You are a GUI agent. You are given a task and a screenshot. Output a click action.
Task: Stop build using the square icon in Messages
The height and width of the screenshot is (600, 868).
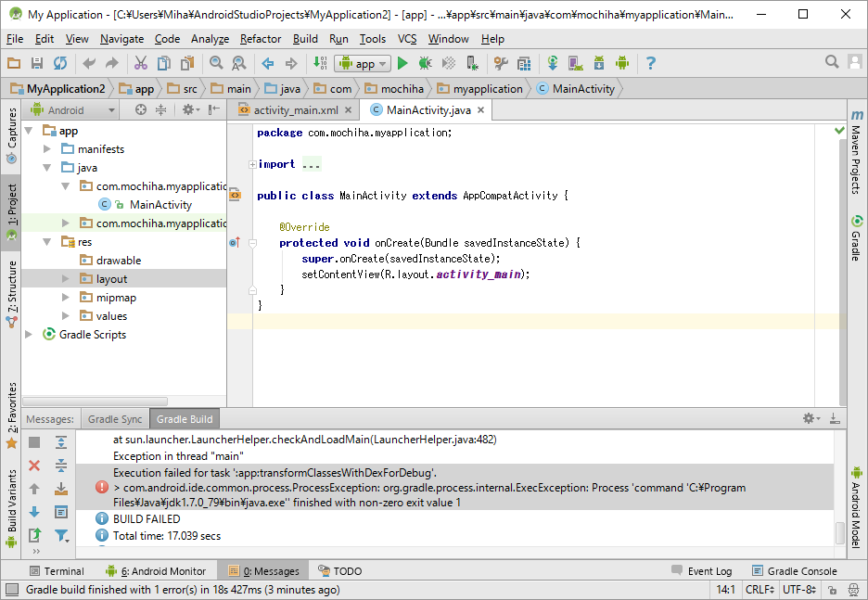click(x=34, y=441)
